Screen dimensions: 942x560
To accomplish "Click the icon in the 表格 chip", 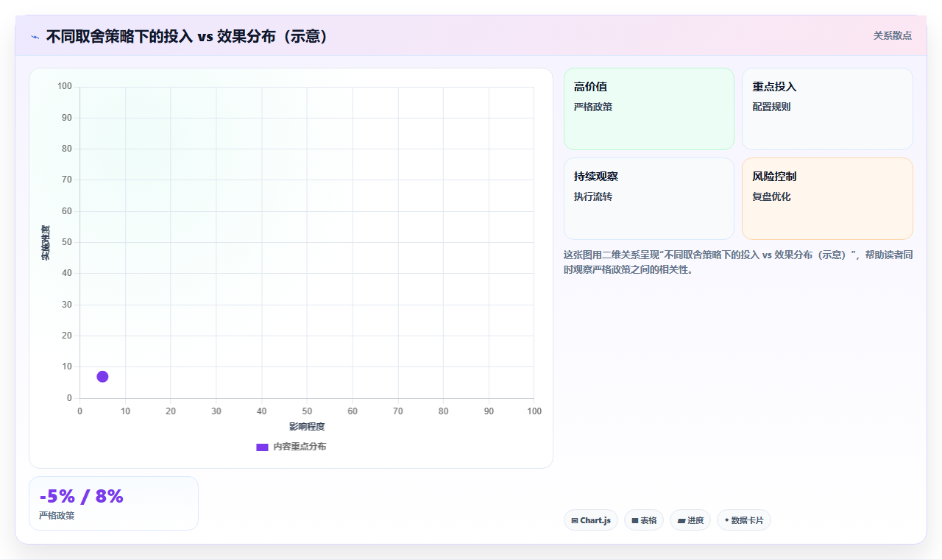I will coord(635,520).
